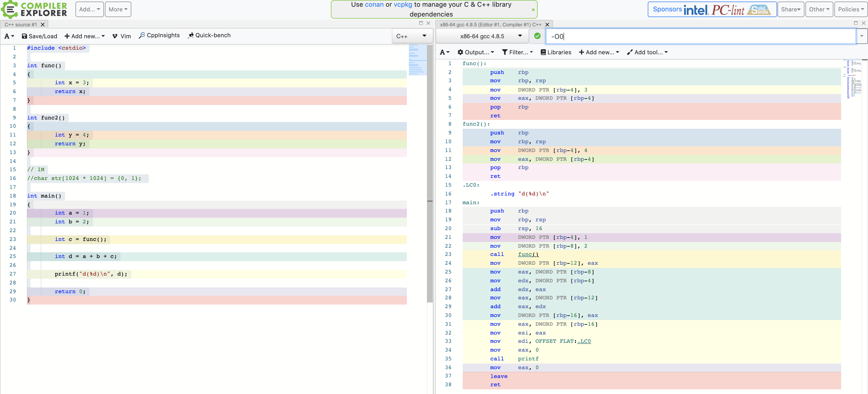
Task: Click 'call printf' in assembly output
Action: point(514,359)
